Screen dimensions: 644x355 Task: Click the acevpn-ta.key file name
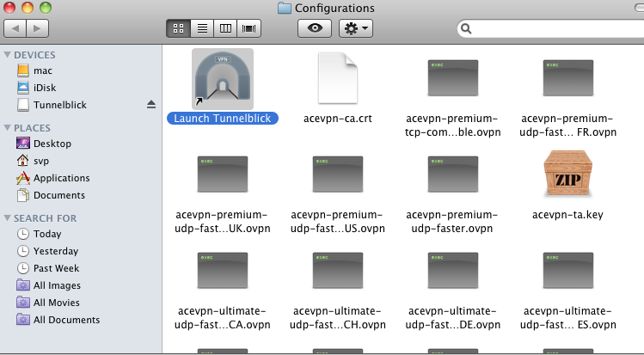pyautogui.click(x=567, y=215)
